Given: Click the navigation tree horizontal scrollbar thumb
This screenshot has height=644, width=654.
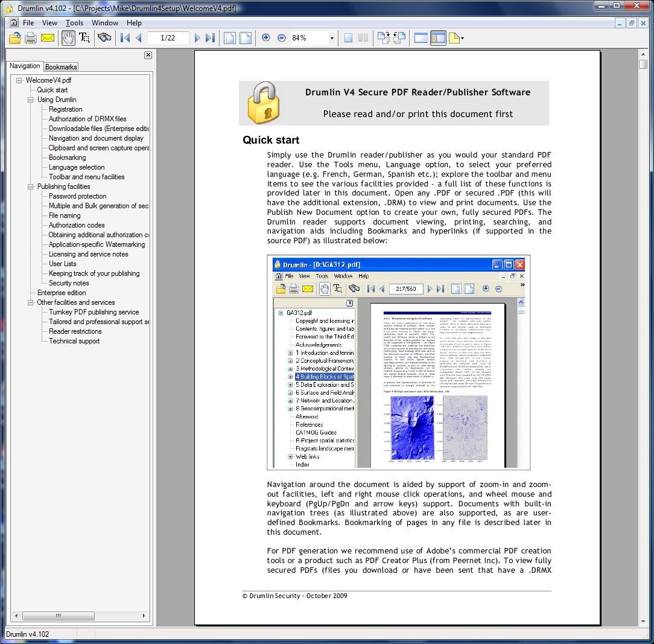Looking at the screenshot, I should tap(58, 616).
